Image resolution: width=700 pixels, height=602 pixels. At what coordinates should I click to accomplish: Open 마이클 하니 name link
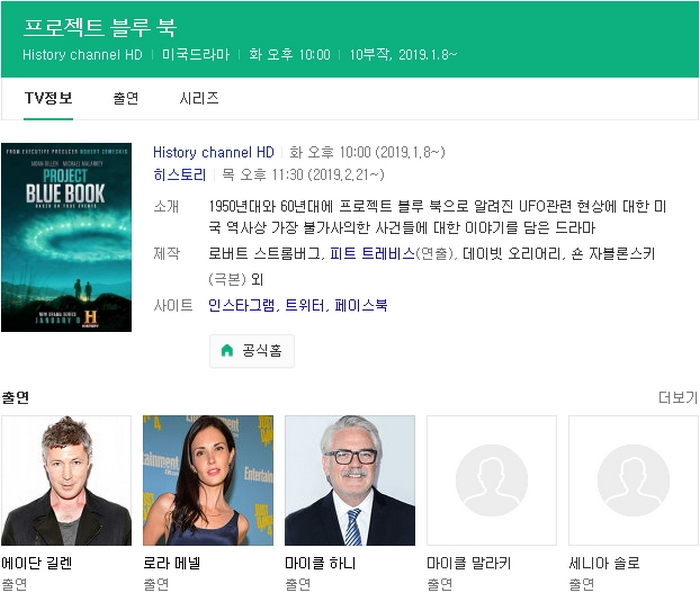click(x=320, y=563)
